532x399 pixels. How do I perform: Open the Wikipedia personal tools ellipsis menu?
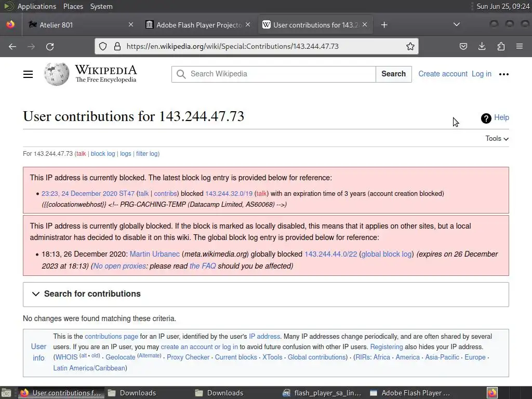coord(504,74)
